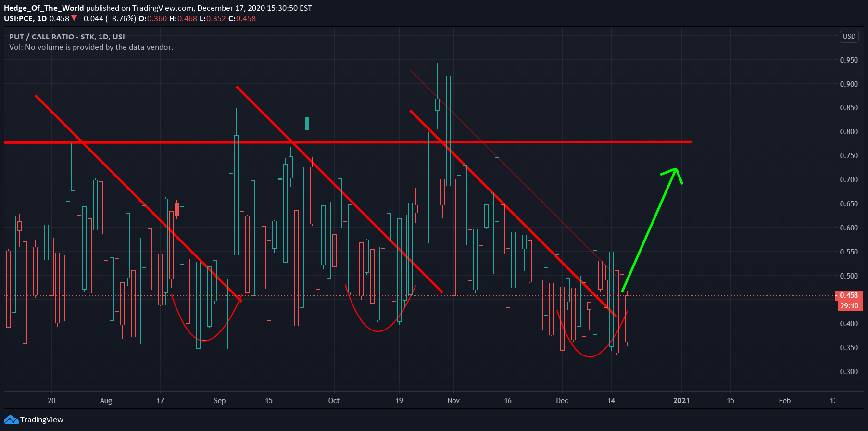
Task: Click the H:0.468 high value
Action: (183, 19)
